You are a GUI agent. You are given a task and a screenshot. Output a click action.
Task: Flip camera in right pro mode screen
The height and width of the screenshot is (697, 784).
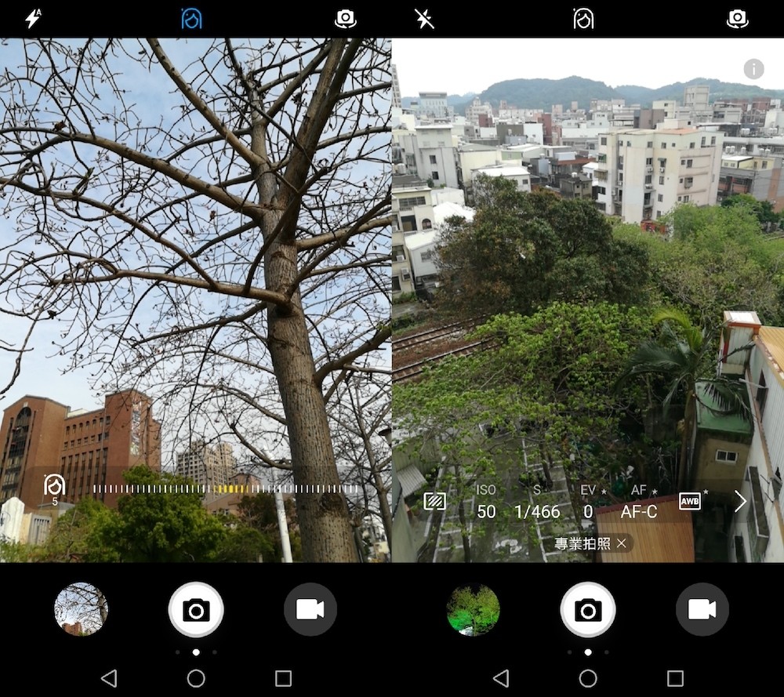(x=737, y=19)
